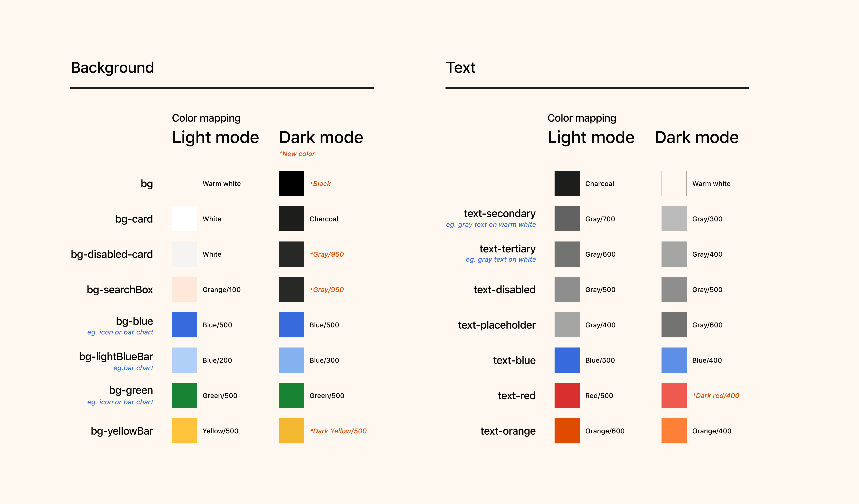Click the '*New color' note
Image resolution: width=859 pixels, height=504 pixels.
pyautogui.click(x=297, y=154)
